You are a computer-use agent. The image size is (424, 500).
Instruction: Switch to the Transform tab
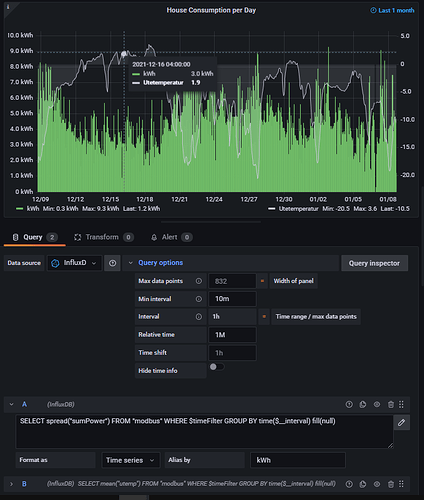pyautogui.click(x=103, y=237)
